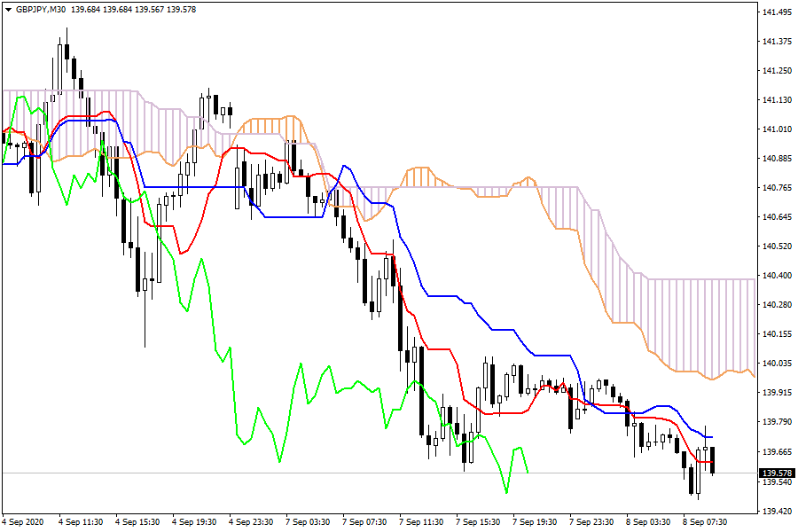Click the 140.035 price axis label
The width and height of the screenshot is (798, 532).
[x=777, y=364]
